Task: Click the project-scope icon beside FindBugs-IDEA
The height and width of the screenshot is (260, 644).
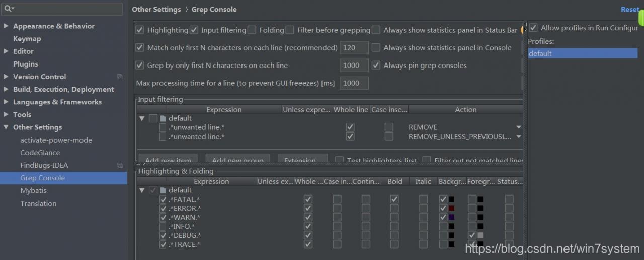Action: (120, 165)
